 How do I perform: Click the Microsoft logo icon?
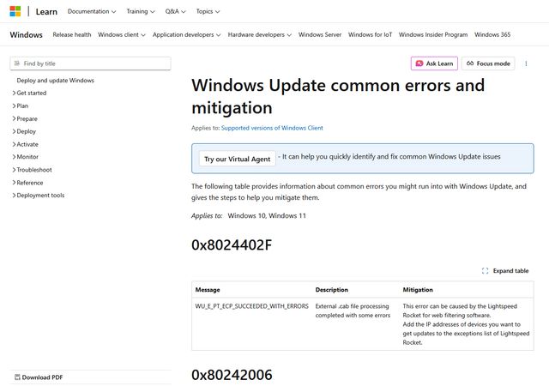[16, 11]
